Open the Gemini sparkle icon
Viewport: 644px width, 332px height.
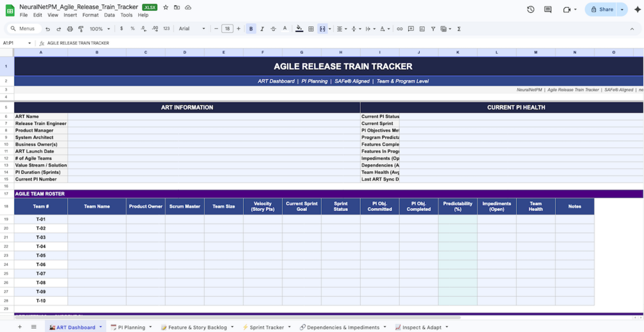click(x=638, y=10)
